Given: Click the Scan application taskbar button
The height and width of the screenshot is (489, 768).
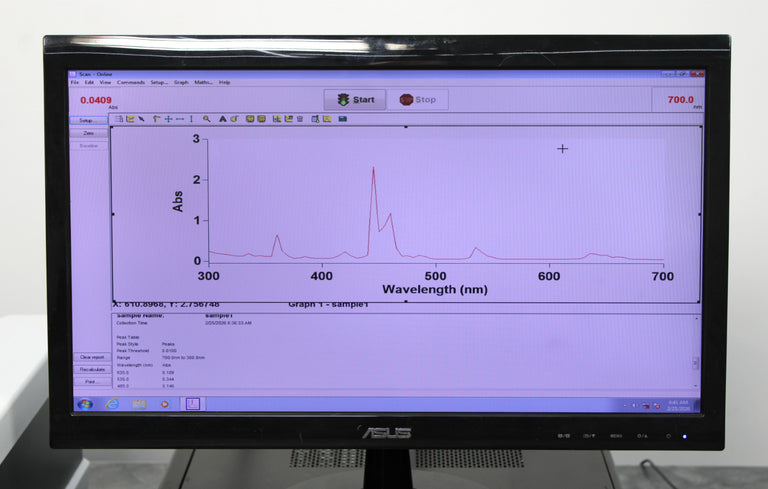Looking at the screenshot, I should (193, 404).
